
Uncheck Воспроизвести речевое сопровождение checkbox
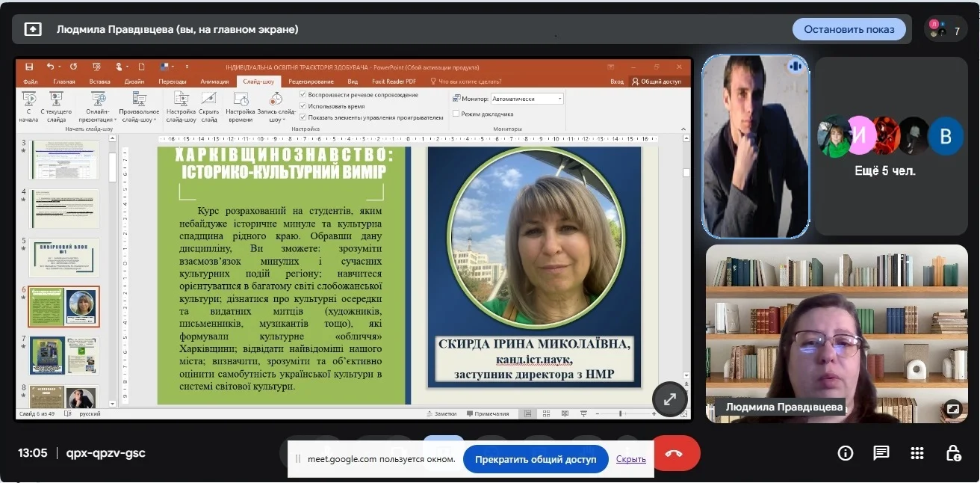[303, 95]
